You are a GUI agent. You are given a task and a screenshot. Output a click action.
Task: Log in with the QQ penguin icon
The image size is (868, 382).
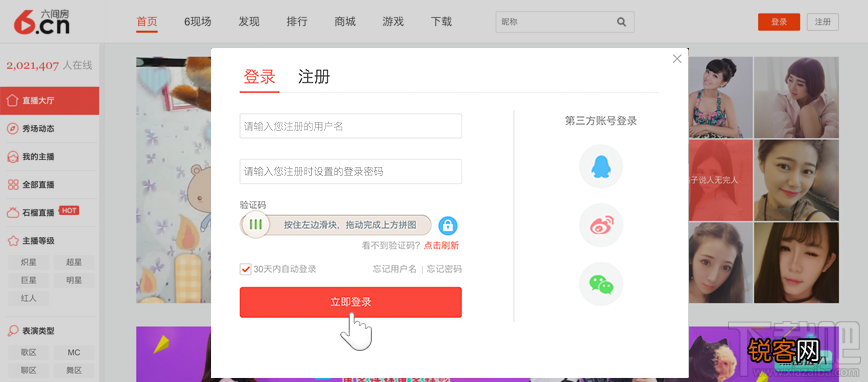click(601, 166)
